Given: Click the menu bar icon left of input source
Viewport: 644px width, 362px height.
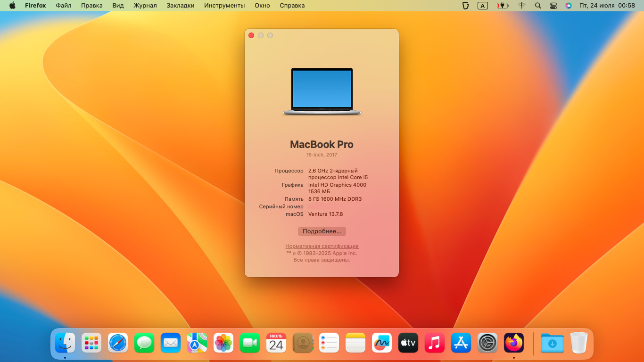Looking at the screenshot, I should [x=466, y=6].
